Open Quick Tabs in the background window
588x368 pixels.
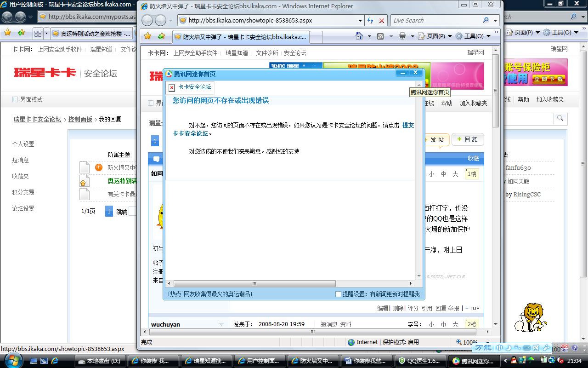(38, 33)
